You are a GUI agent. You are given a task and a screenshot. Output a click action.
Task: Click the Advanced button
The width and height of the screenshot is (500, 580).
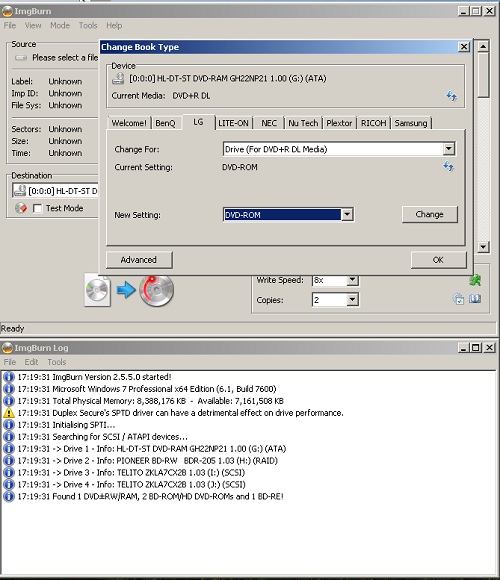[139, 260]
